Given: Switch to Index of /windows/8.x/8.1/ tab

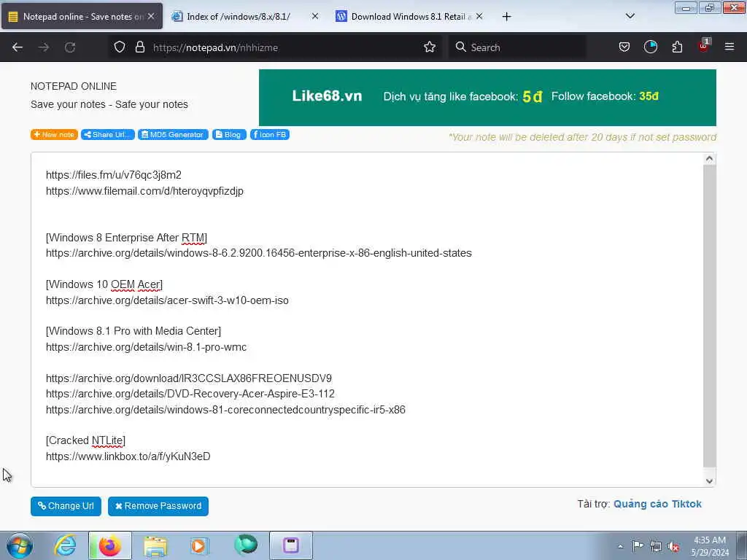Looking at the screenshot, I should pyautogui.click(x=245, y=16).
